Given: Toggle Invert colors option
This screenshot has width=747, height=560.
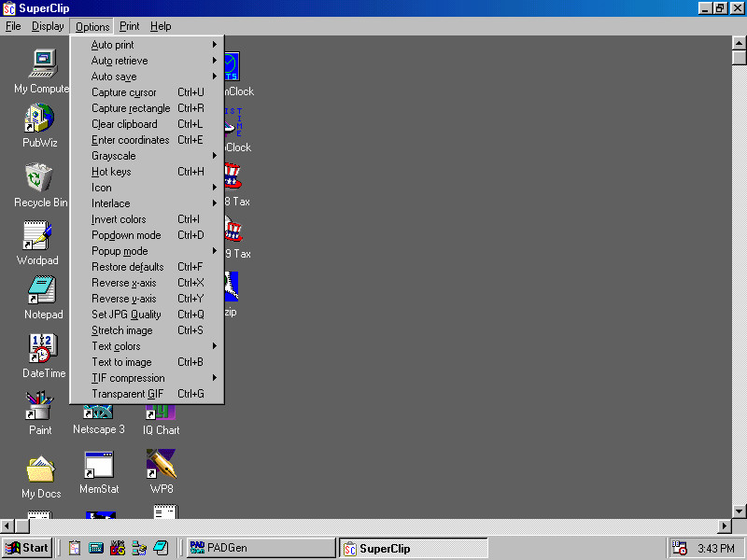Looking at the screenshot, I should [x=147, y=219].
